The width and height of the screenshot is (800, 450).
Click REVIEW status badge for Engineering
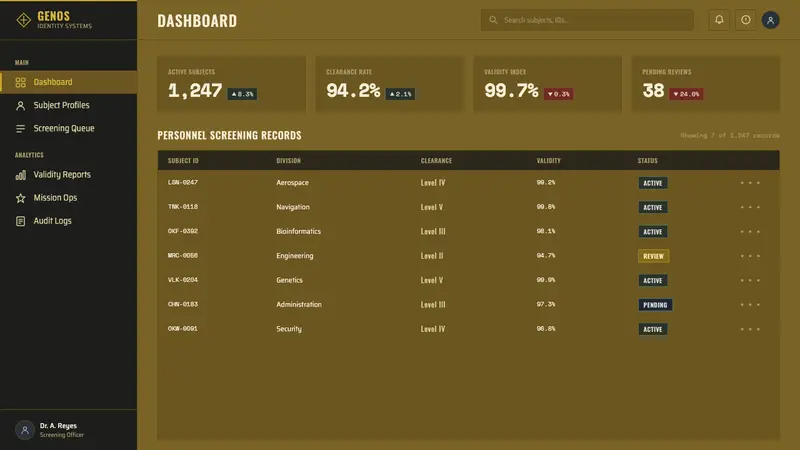click(x=654, y=256)
